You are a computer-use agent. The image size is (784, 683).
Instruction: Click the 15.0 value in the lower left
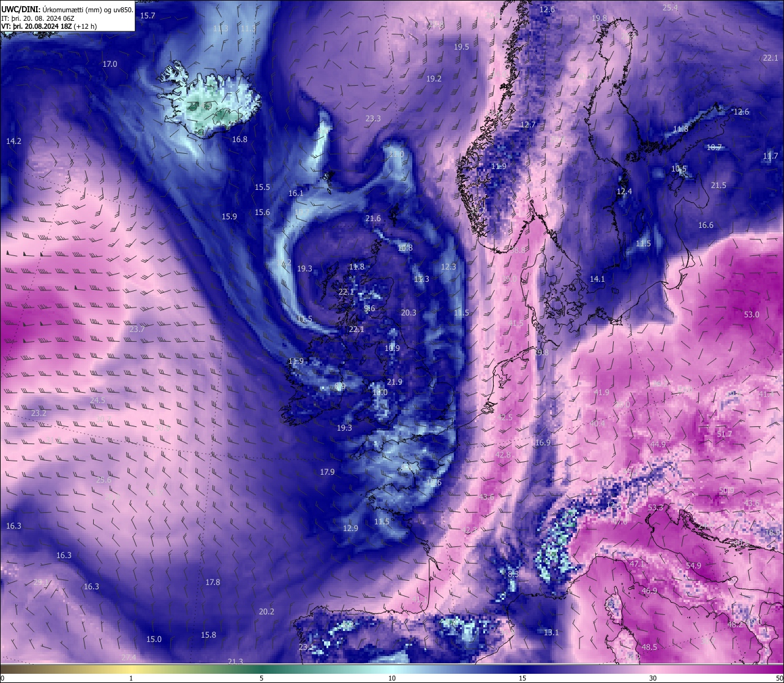pyautogui.click(x=154, y=640)
